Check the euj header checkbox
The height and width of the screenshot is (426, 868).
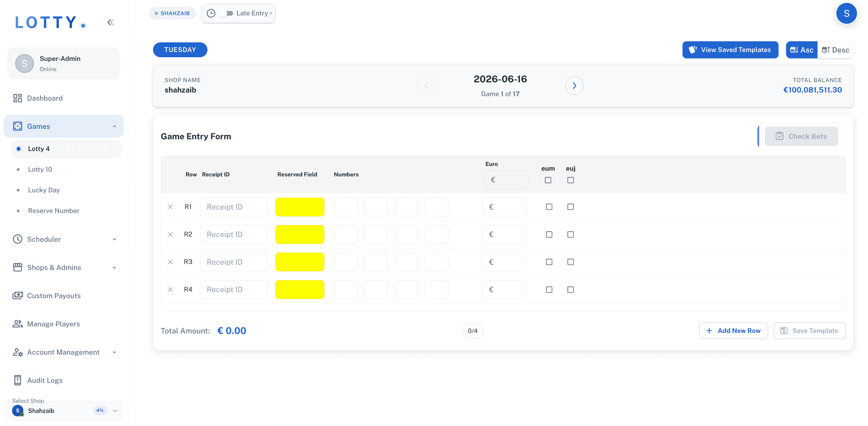pyautogui.click(x=571, y=180)
